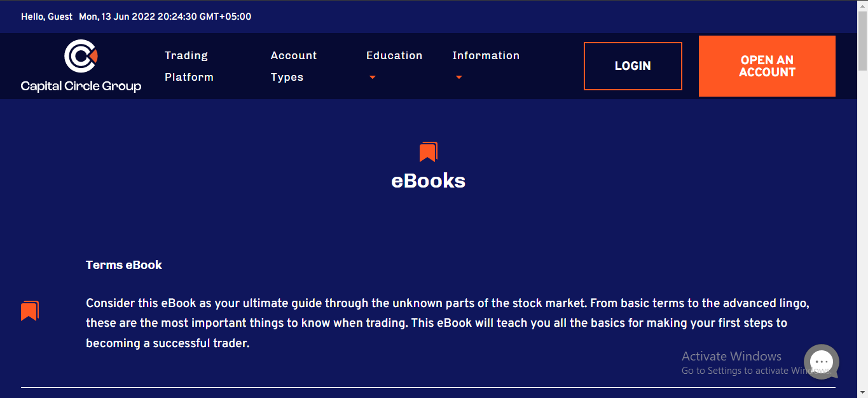Click the Hello, Guest greeting text
Screen dimensions: 868x398
click(46, 17)
